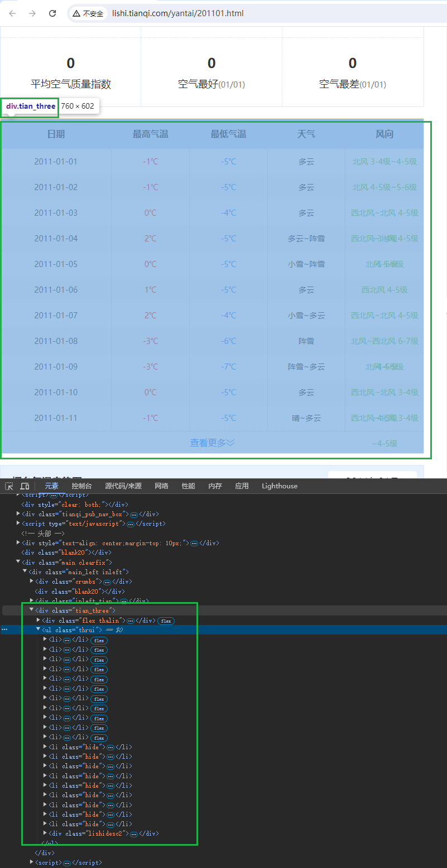Expand ellipsis in tianqi_pub_nav_box node
The image size is (447, 868).
coord(134,514)
